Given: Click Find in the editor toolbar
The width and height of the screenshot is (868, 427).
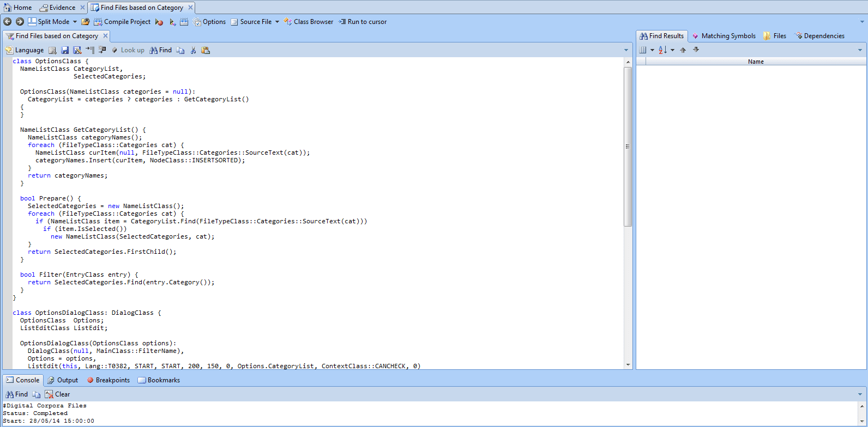Looking at the screenshot, I should pos(161,50).
